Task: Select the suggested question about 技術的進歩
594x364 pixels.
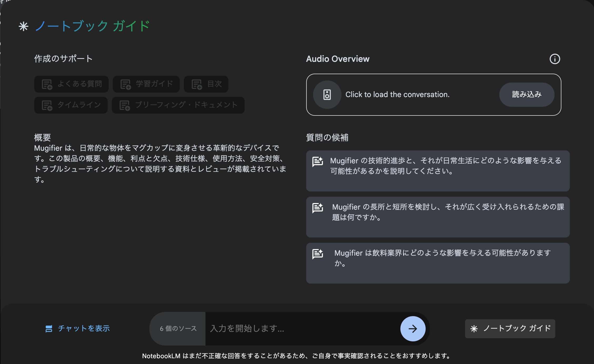Action: coord(437,171)
